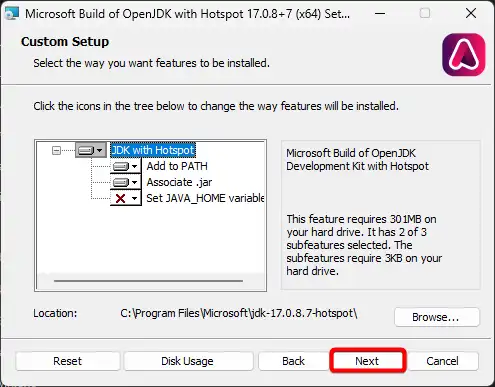Select the Associate .jar feature
Screen dimensions: 495x387
(179, 182)
